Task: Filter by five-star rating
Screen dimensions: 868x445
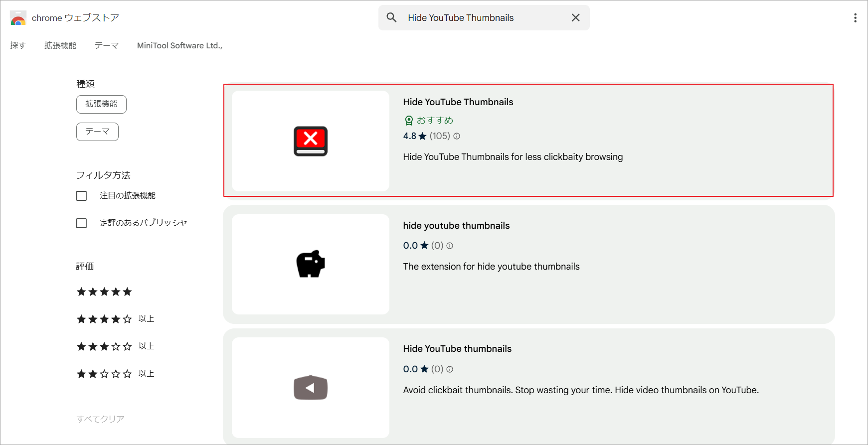Action: (x=104, y=292)
